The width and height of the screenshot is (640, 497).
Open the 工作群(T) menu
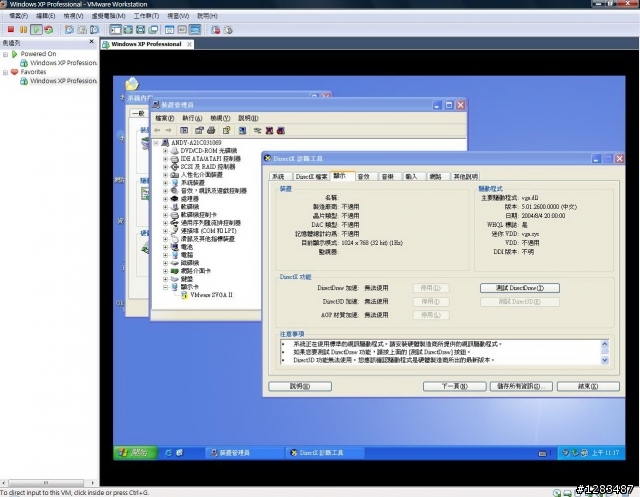pyautogui.click(x=146, y=16)
